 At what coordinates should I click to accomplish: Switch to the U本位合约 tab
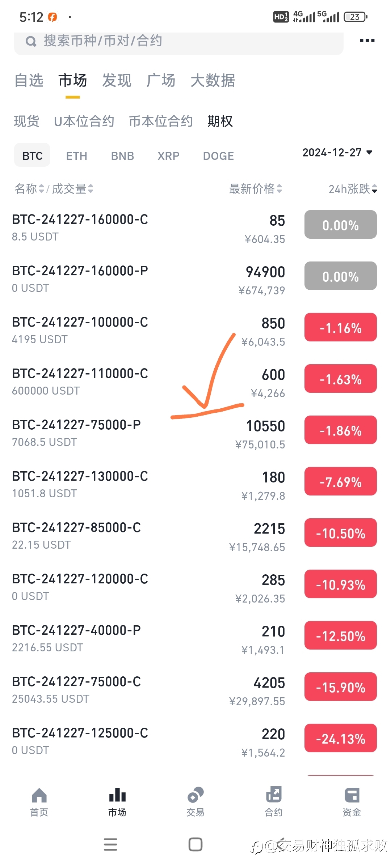click(84, 121)
